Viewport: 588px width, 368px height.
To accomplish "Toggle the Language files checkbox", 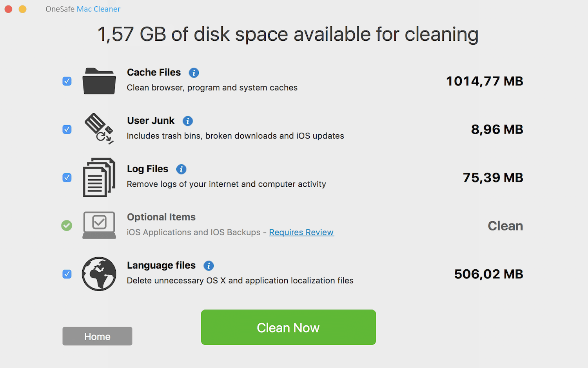I will point(67,274).
